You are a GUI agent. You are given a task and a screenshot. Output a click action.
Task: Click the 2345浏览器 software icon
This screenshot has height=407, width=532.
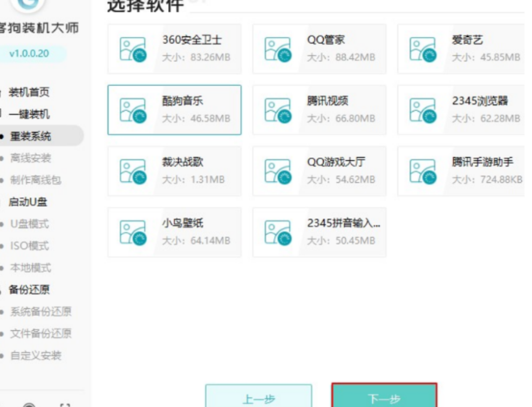pyautogui.click(x=423, y=111)
